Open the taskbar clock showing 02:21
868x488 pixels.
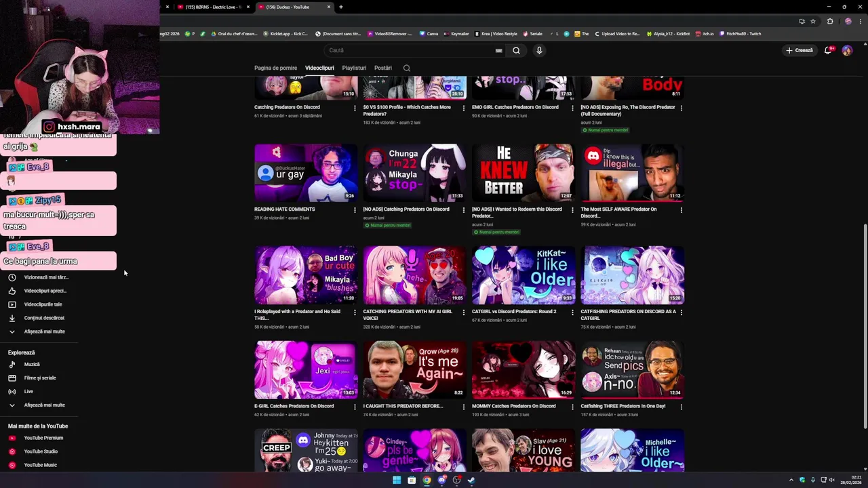tap(850, 481)
